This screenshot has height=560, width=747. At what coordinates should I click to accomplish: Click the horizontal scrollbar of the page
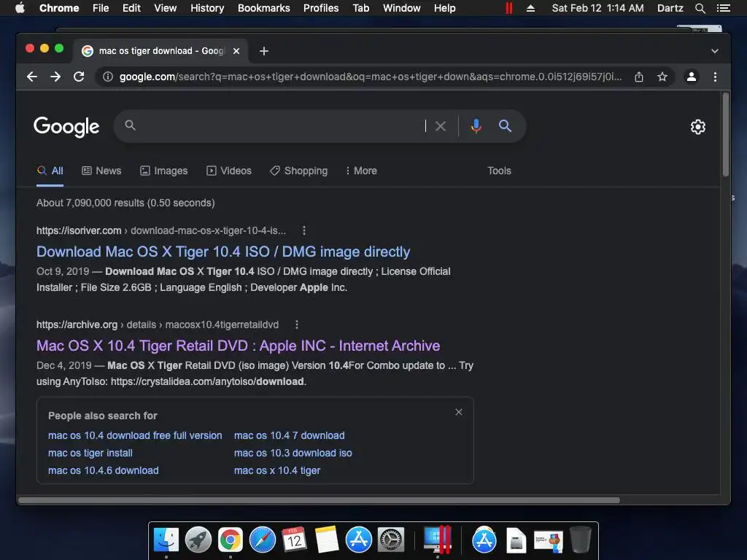(x=320, y=500)
